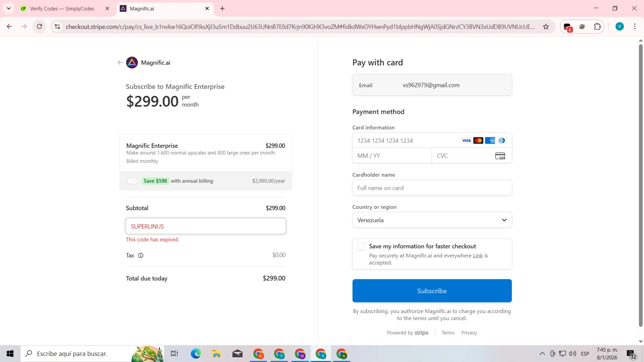Open Mail app from taskbar

pos(237,354)
